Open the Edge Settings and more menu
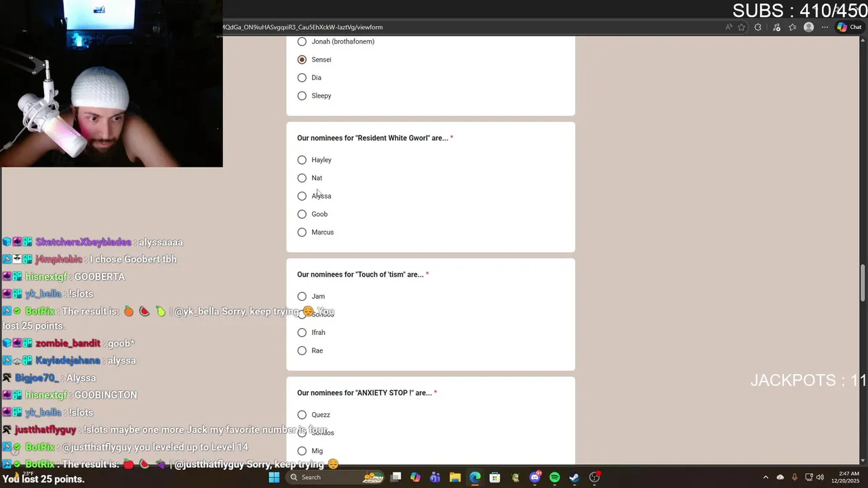Screen dimensions: 868x488 tap(825, 27)
